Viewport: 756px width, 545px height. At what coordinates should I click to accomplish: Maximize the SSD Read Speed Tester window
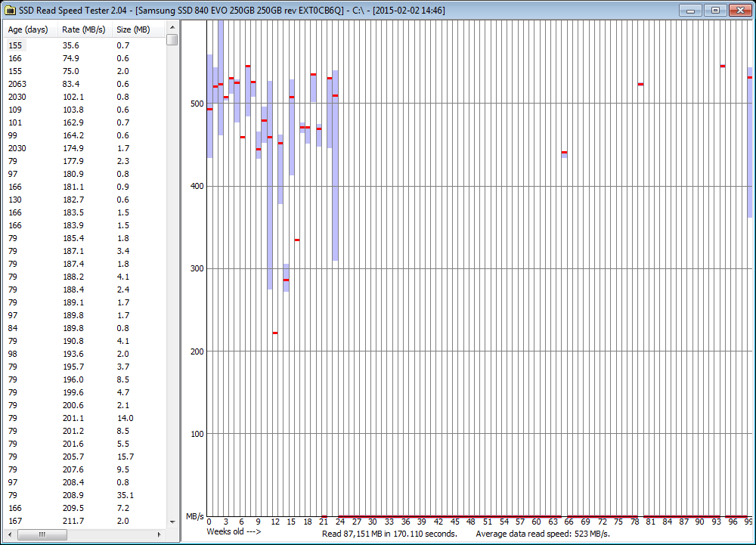click(715, 10)
